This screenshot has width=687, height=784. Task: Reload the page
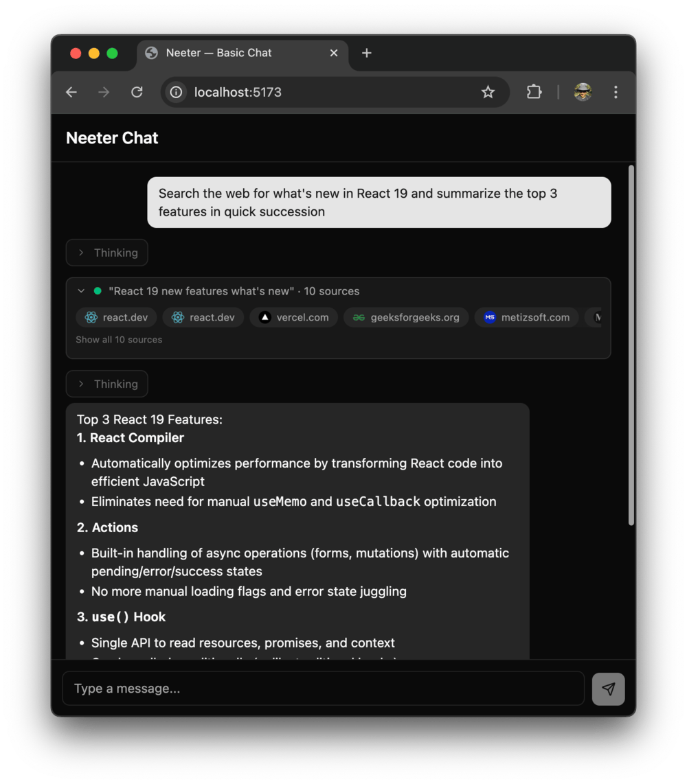[x=137, y=92]
